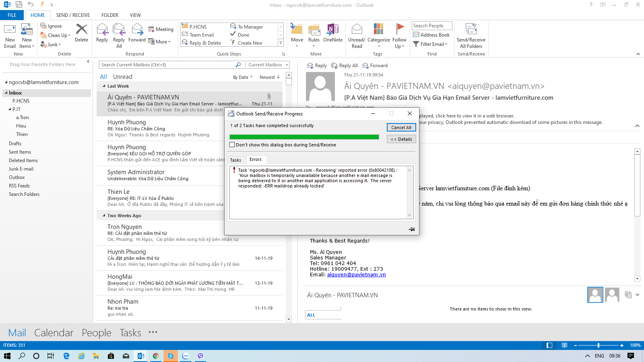The height and width of the screenshot is (362, 644).
Task: Click the Reply icon in ribbon
Action: tap(102, 29)
